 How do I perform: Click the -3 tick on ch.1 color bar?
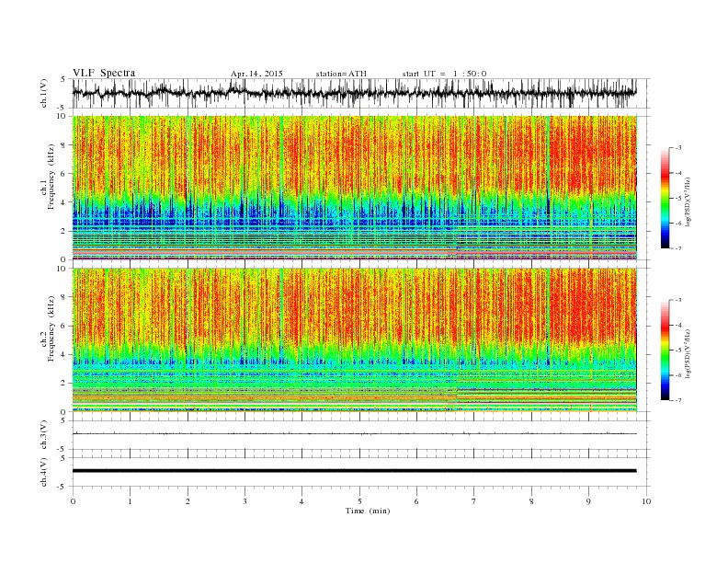pyautogui.click(x=678, y=148)
